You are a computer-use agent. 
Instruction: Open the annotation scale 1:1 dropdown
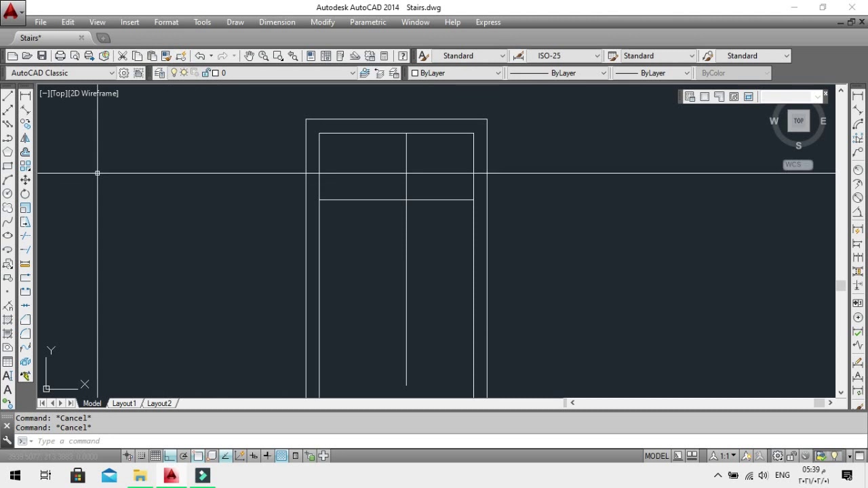[x=723, y=455]
